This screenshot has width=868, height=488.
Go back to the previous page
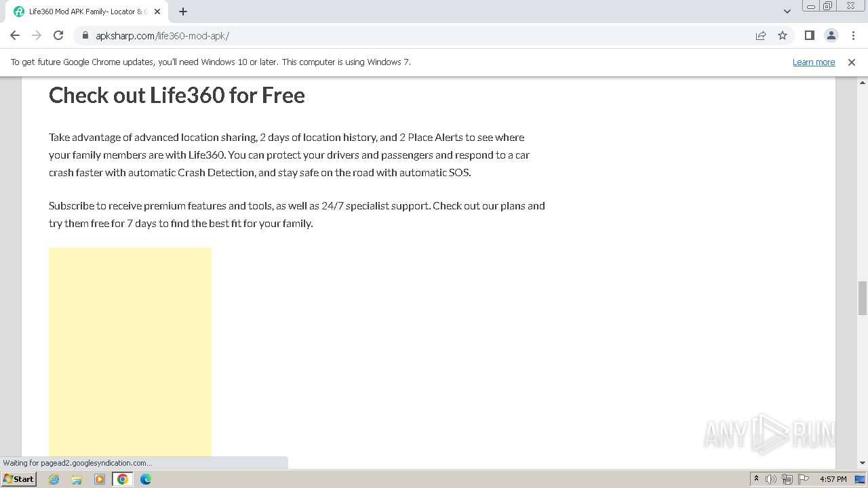(x=15, y=35)
